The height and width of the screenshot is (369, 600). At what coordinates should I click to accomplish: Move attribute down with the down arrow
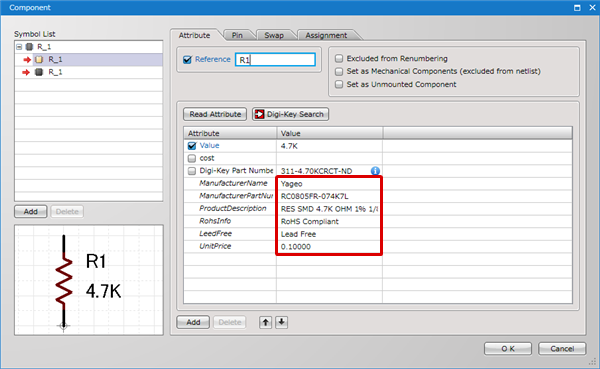(282, 322)
